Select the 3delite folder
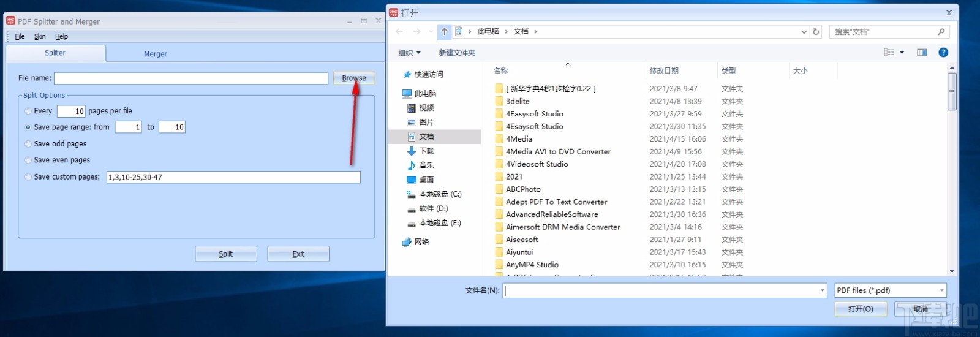980x337 pixels. (518, 101)
